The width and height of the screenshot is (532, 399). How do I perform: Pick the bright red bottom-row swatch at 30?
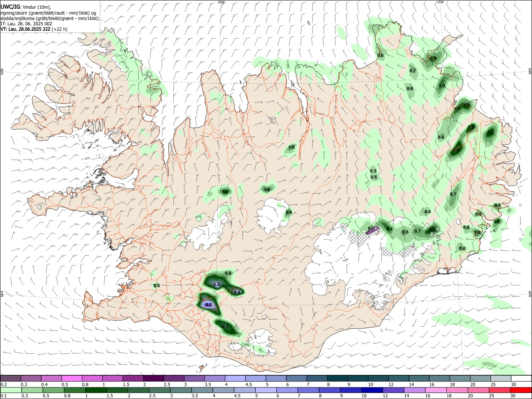tap(520, 390)
